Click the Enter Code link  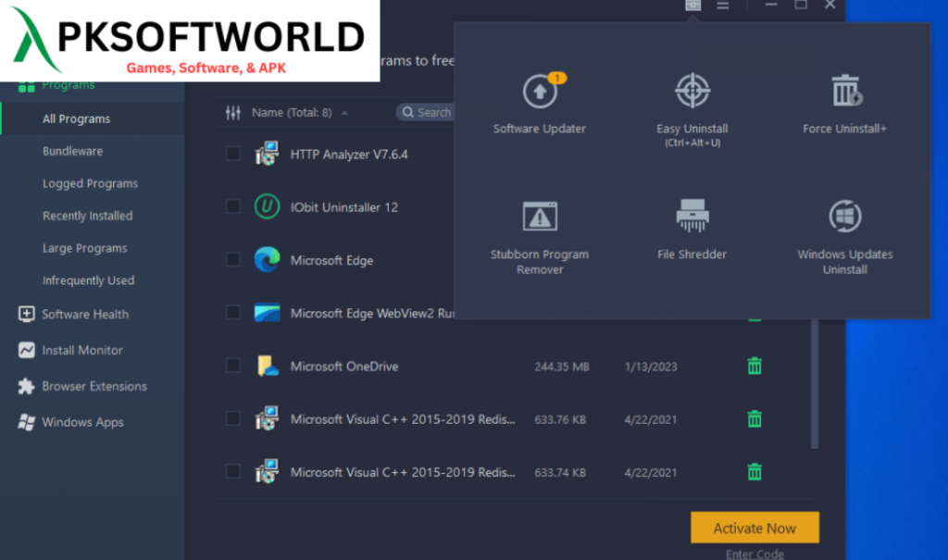755,554
